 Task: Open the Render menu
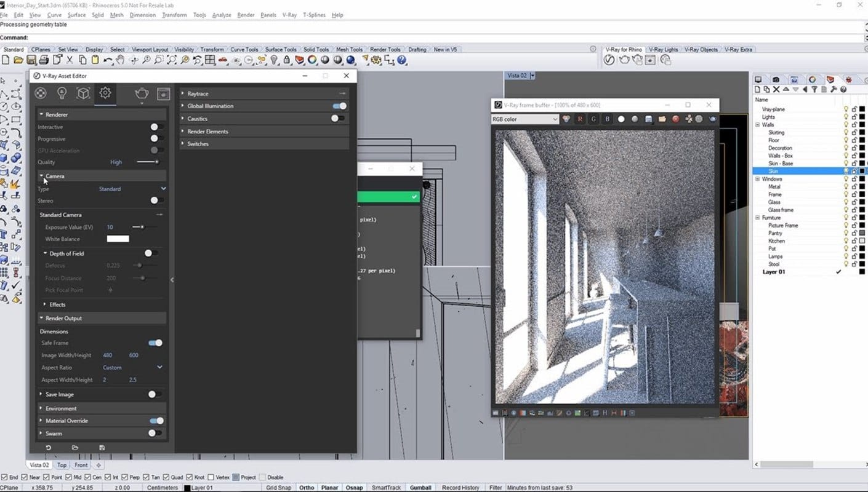(246, 15)
